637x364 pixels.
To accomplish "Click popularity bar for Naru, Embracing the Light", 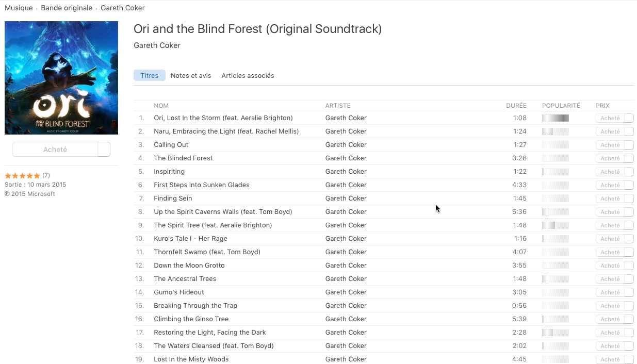I will click(556, 131).
